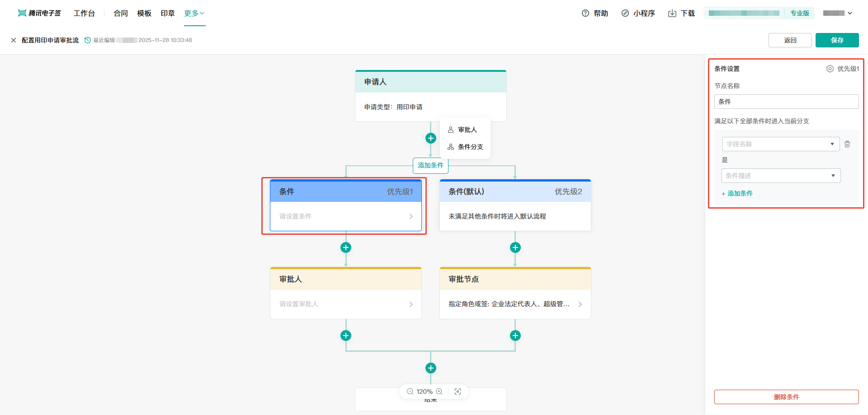Click the 节点名称 name input field
868x415 pixels.
point(786,101)
